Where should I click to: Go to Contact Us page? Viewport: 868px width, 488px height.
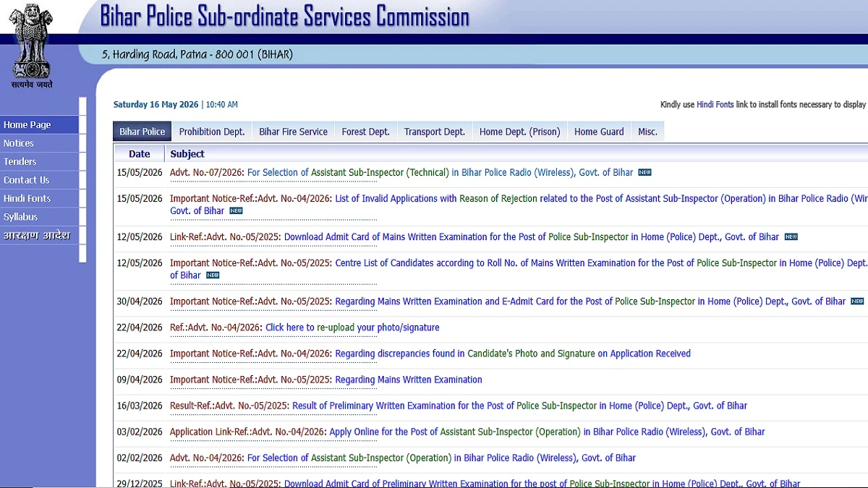[x=39, y=180]
